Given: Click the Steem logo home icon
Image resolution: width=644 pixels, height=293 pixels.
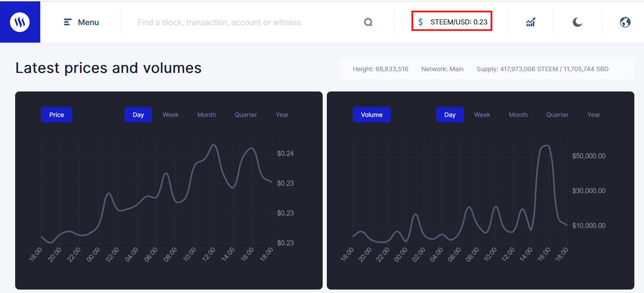Looking at the screenshot, I should click(20, 22).
